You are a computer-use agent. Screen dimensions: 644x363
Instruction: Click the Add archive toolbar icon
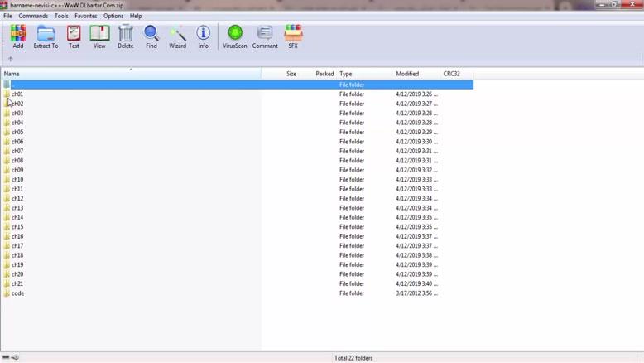coord(18,36)
